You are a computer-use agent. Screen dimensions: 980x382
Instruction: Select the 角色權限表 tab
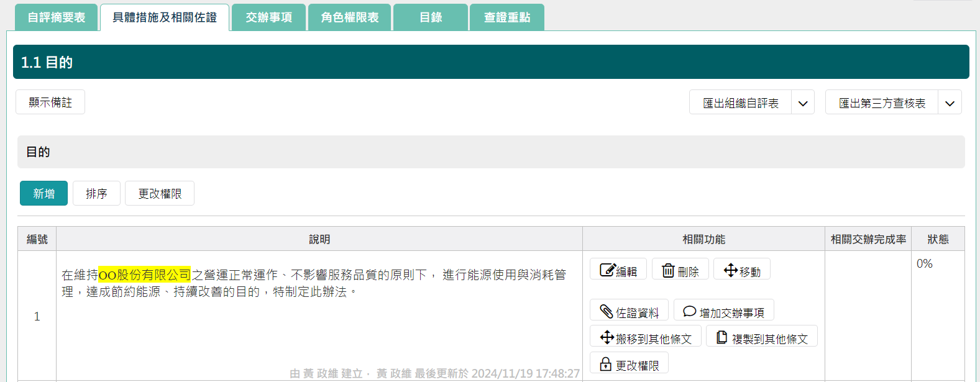(350, 17)
